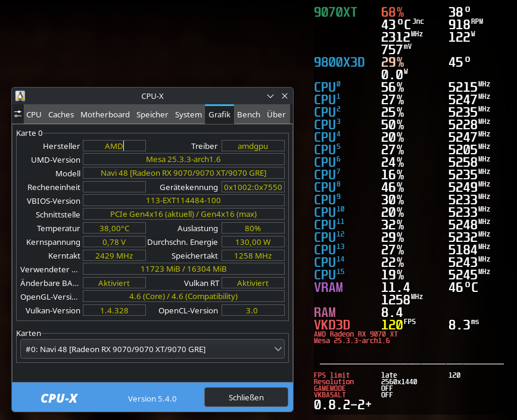This screenshot has height=420, width=517.
Task: Click the Vulkan RT value Aktiviert
Action: (x=253, y=283)
